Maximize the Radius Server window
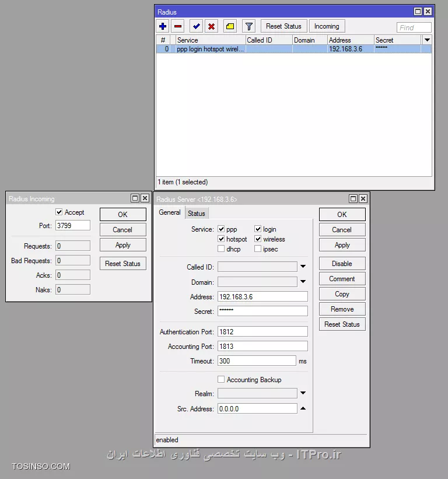Viewport: 448px width, 479px height. pyautogui.click(x=353, y=199)
